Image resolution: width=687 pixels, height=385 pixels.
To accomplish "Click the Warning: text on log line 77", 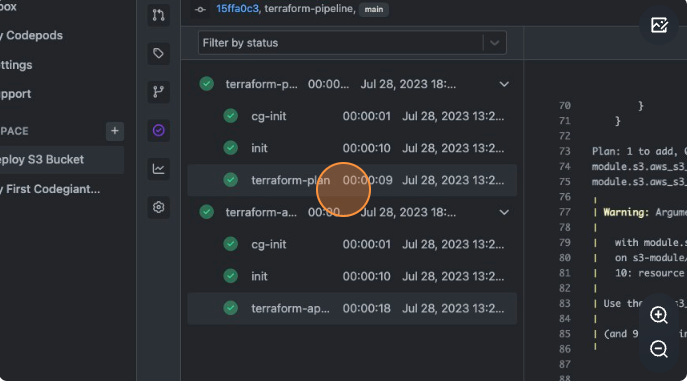I will pyautogui.click(x=626, y=212).
